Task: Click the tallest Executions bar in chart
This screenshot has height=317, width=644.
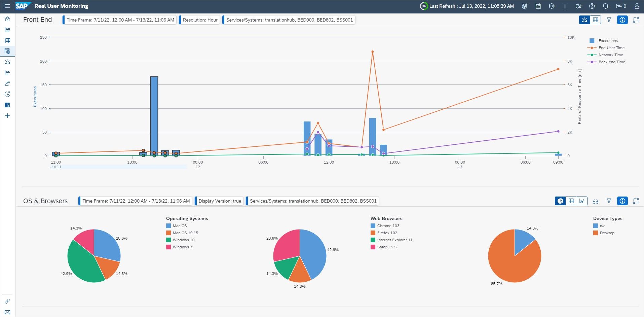Action: click(154, 116)
